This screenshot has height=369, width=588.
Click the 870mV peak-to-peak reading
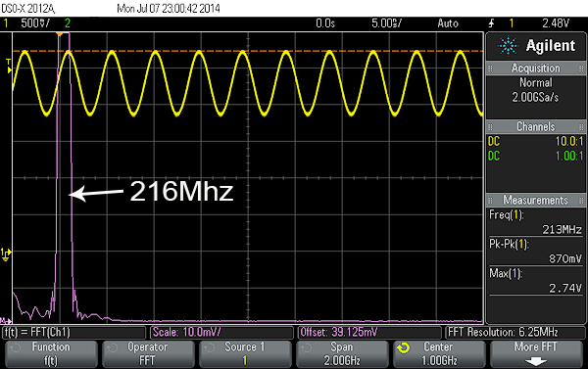[x=565, y=258]
